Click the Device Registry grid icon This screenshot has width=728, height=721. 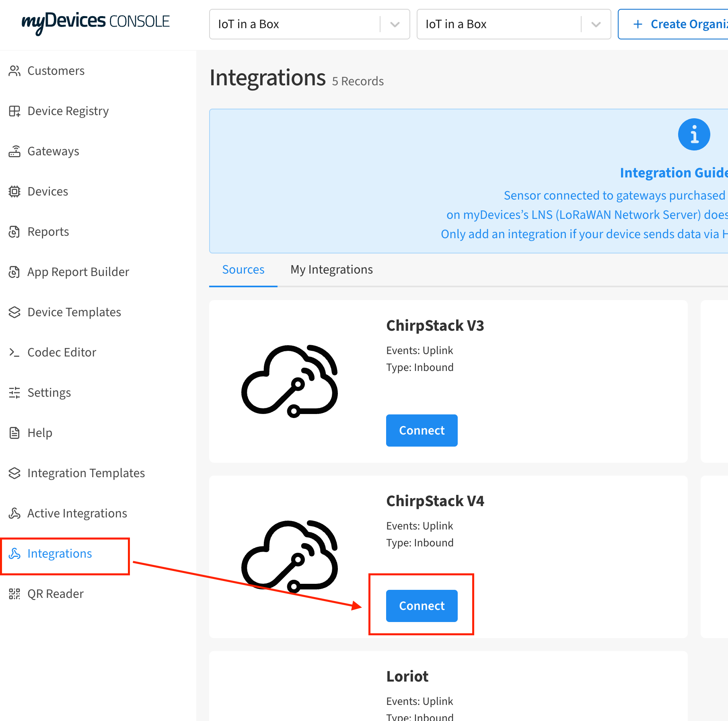tap(14, 111)
